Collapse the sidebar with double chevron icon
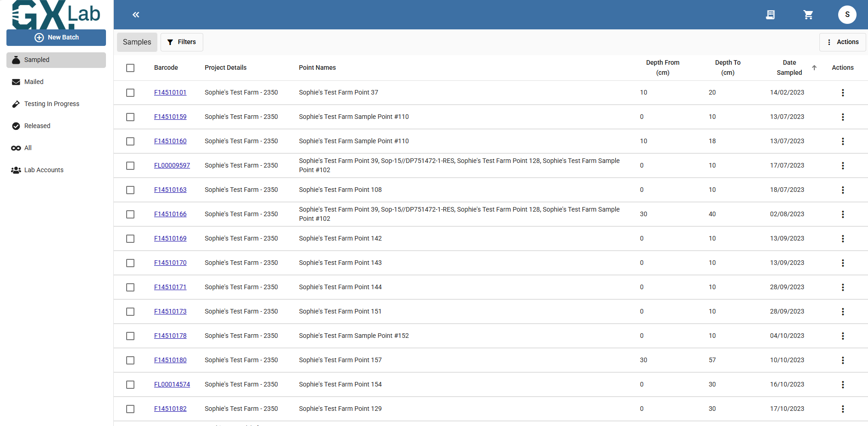This screenshot has width=868, height=426. [x=136, y=15]
